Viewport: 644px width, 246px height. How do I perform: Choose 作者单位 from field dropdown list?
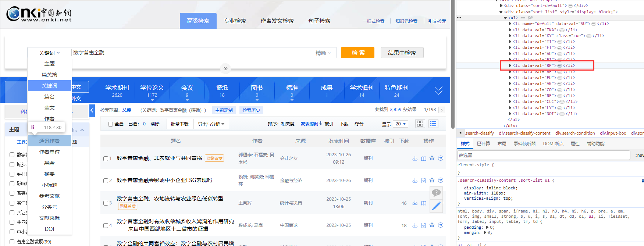[50, 152]
